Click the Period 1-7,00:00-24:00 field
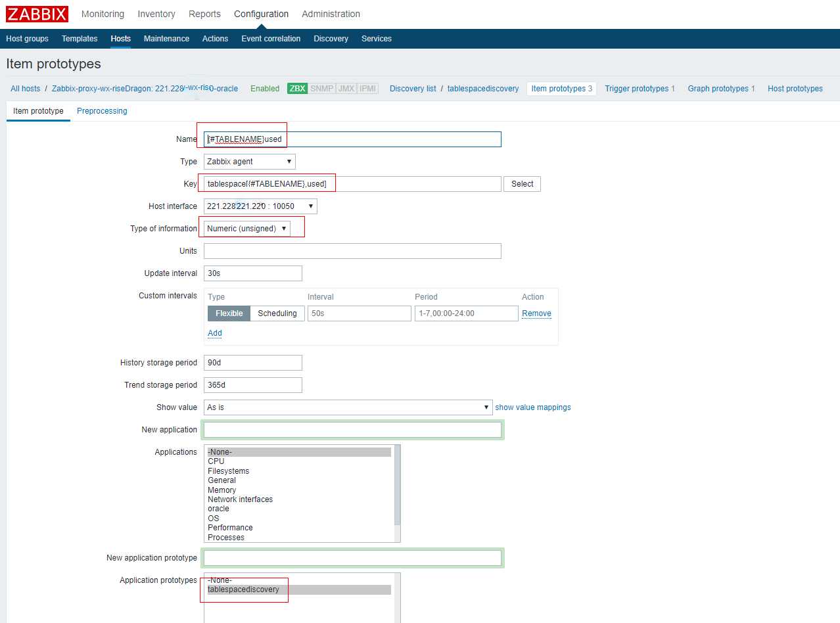The width and height of the screenshot is (840, 623). pyautogui.click(x=467, y=313)
